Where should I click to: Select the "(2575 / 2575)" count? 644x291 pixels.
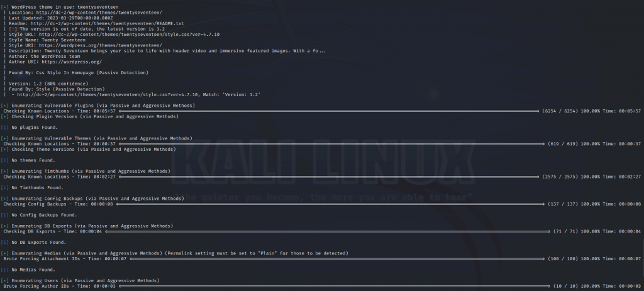pos(560,177)
